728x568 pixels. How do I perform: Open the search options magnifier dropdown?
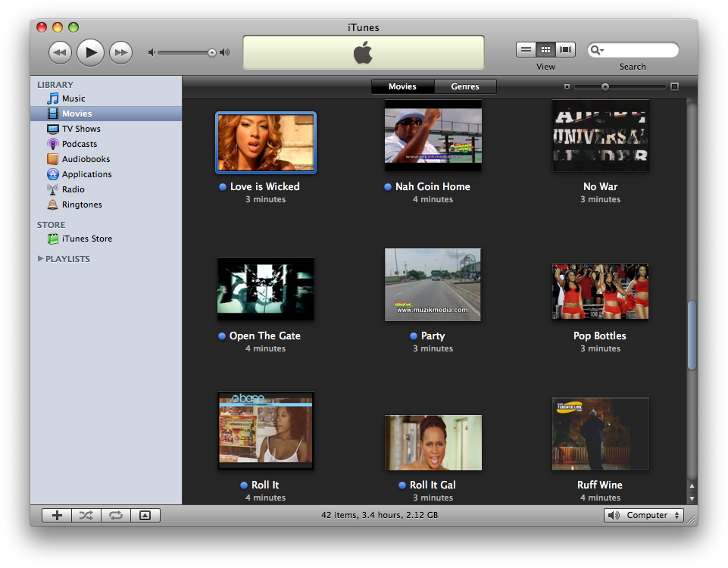coord(597,51)
